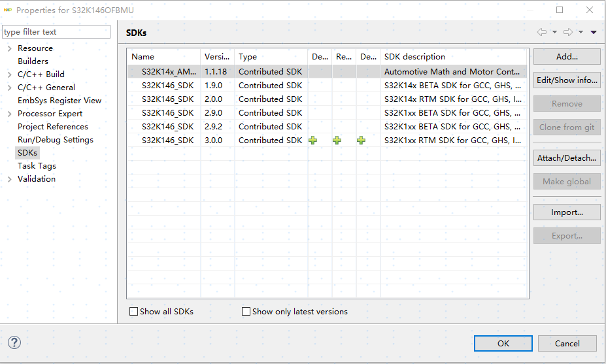Expand the Resource tree node
Image resolution: width=606 pixels, height=364 pixels.
click(10, 48)
